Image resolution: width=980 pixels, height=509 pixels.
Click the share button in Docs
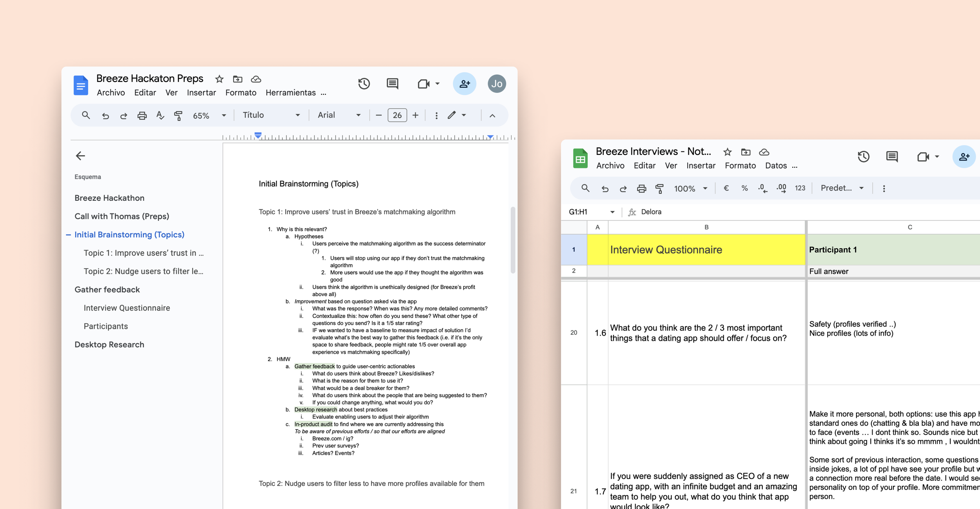click(465, 84)
